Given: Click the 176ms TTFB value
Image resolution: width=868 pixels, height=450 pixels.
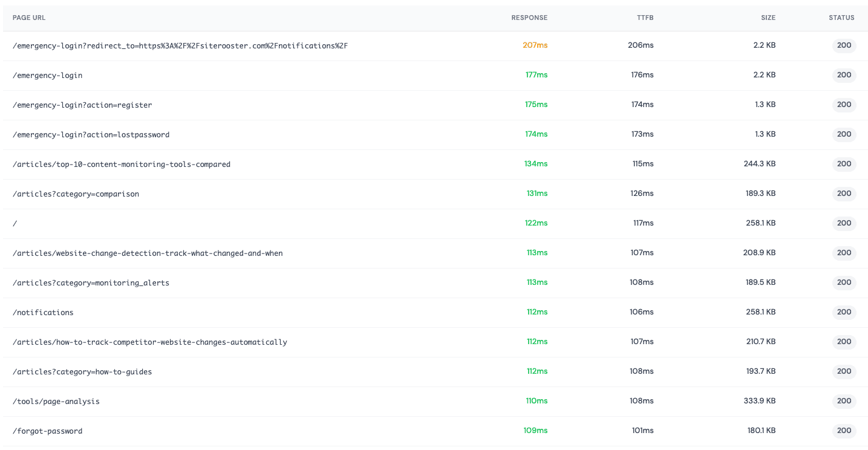Looking at the screenshot, I should pyautogui.click(x=642, y=75).
